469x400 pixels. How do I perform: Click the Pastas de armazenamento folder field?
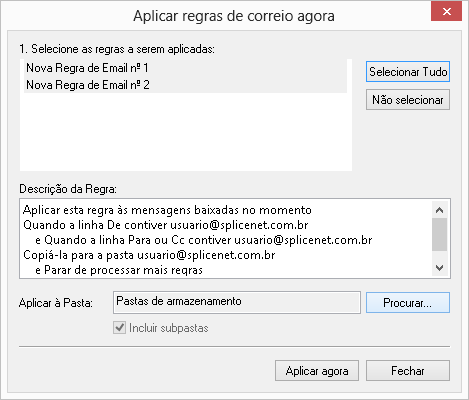point(237,302)
